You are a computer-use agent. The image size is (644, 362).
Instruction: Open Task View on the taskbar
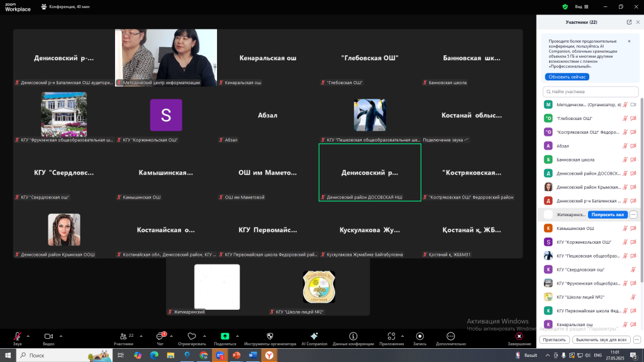pos(121,355)
